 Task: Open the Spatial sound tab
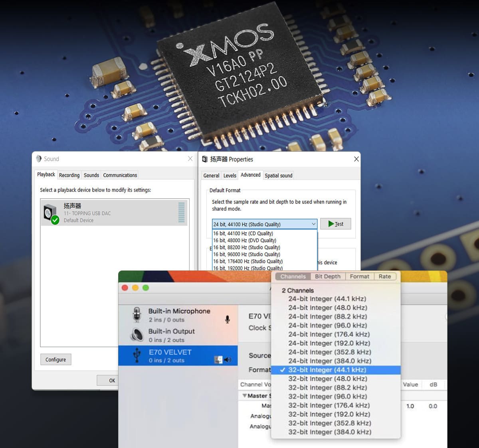(x=279, y=176)
